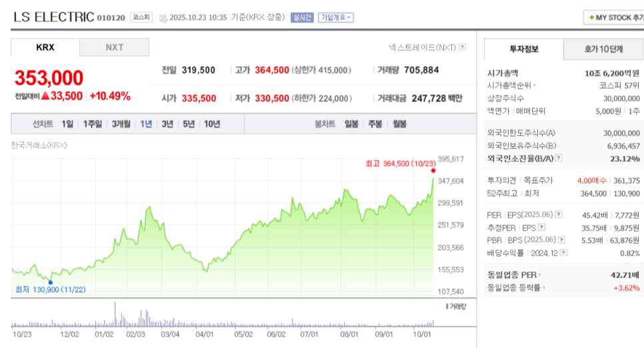Click the 시가 value 335,500

(199, 99)
